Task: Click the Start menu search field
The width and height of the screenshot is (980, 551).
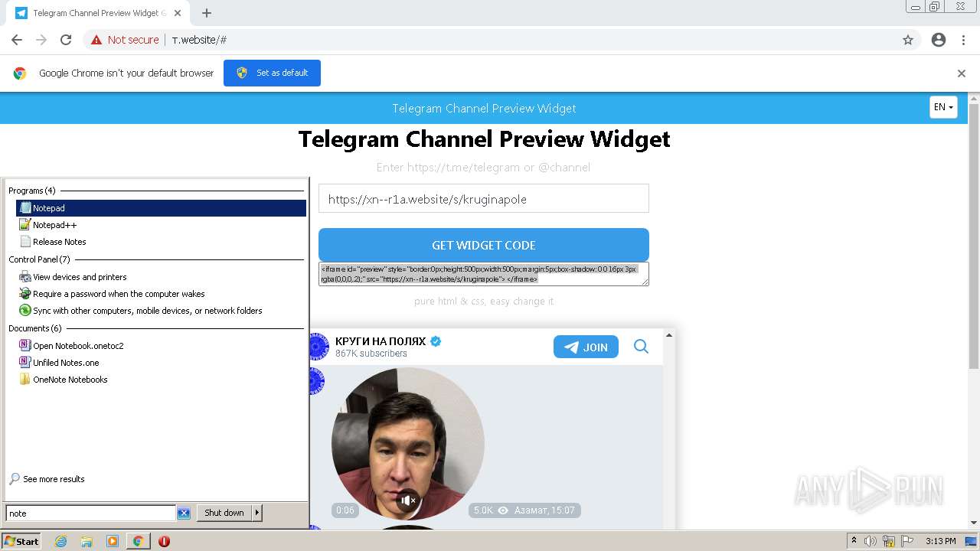Action: (90, 514)
